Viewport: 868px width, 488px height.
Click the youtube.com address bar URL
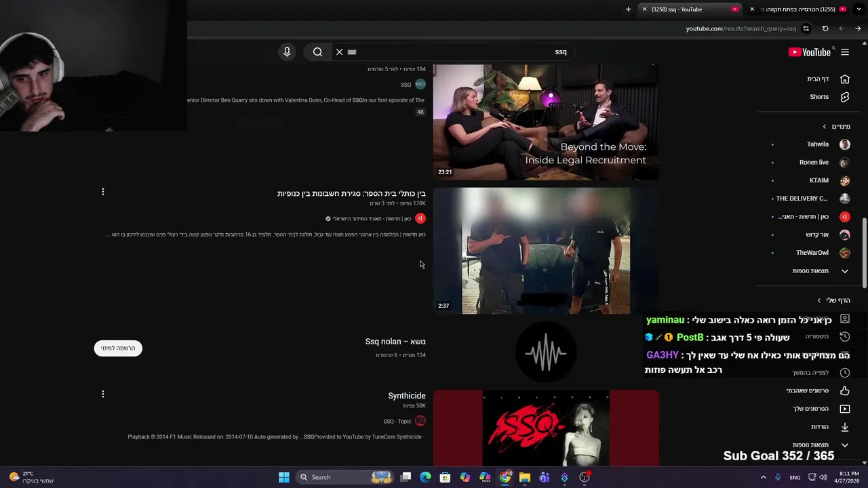[x=741, y=28]
